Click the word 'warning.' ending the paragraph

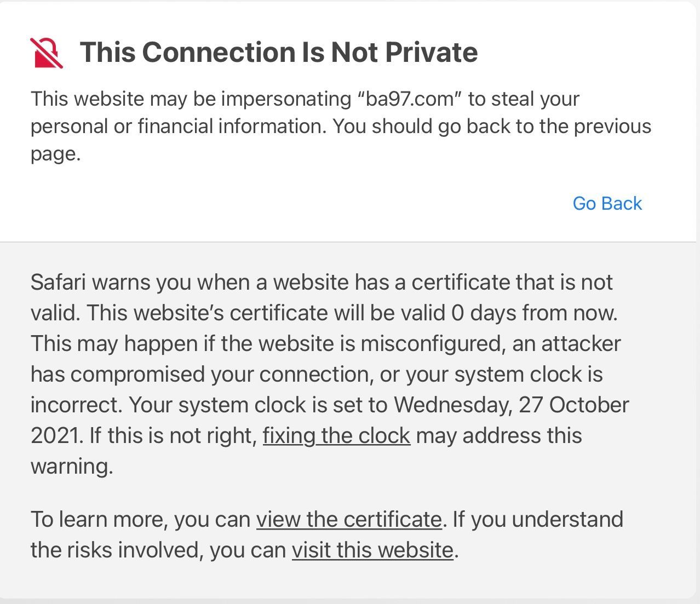point(72,466)
